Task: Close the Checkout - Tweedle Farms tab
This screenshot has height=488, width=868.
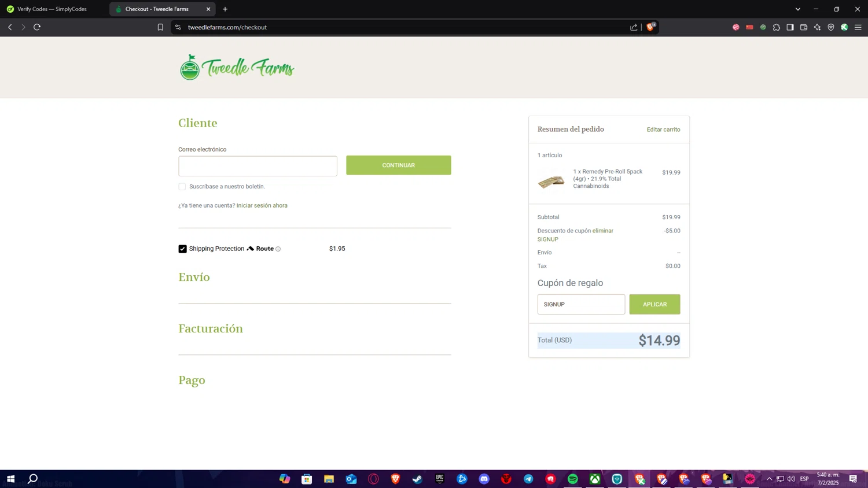Action: pos(208,9)
